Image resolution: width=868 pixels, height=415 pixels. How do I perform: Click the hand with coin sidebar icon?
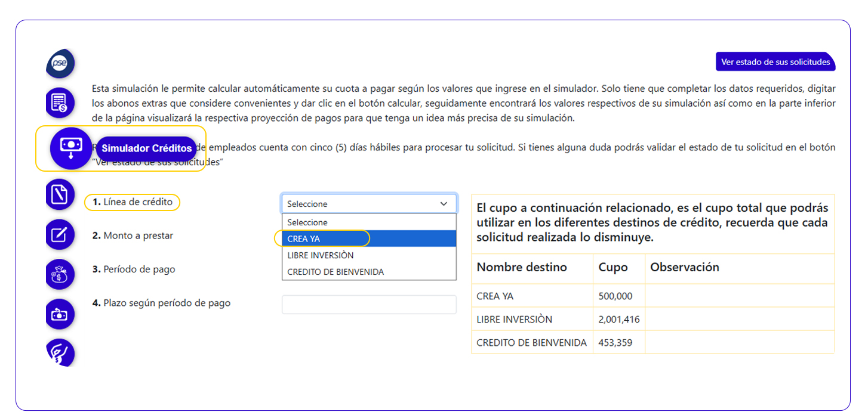pyautogui.click(x=60, y=352)
